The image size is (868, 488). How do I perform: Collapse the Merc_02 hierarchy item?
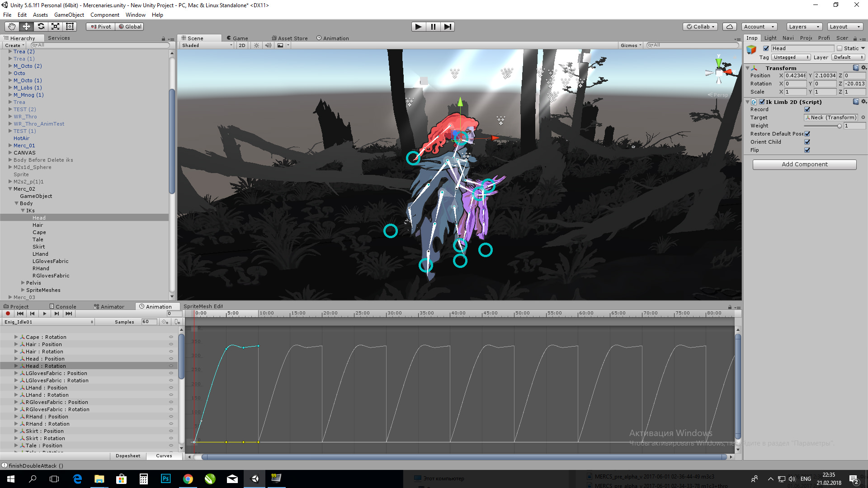pyautogui.click(x=10, y=189)
